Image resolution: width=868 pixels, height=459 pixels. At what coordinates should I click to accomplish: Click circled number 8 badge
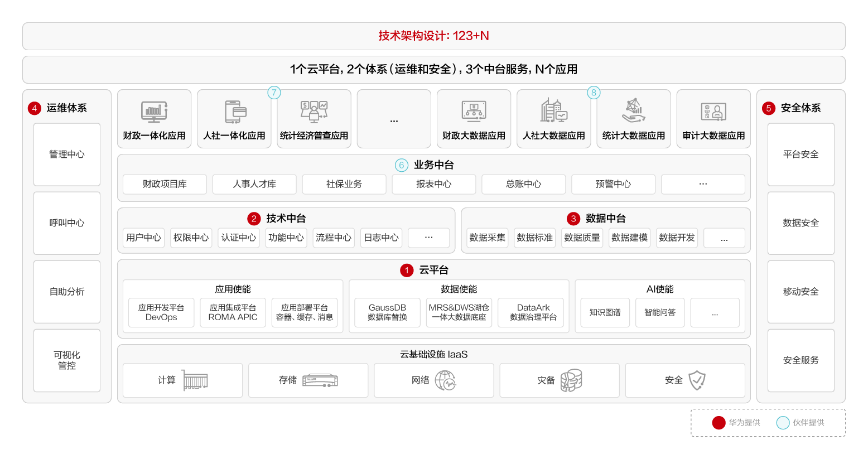click(594, 93)
